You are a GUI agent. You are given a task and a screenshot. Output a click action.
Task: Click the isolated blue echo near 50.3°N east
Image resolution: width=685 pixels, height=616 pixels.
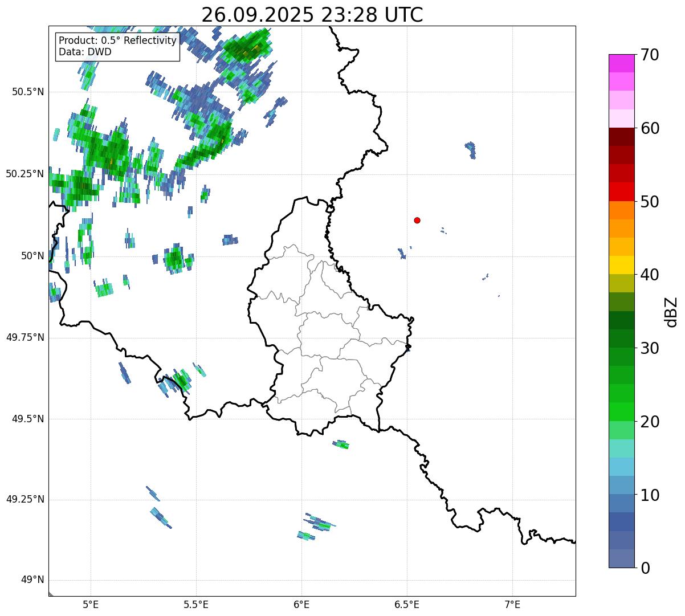[470, 150]
